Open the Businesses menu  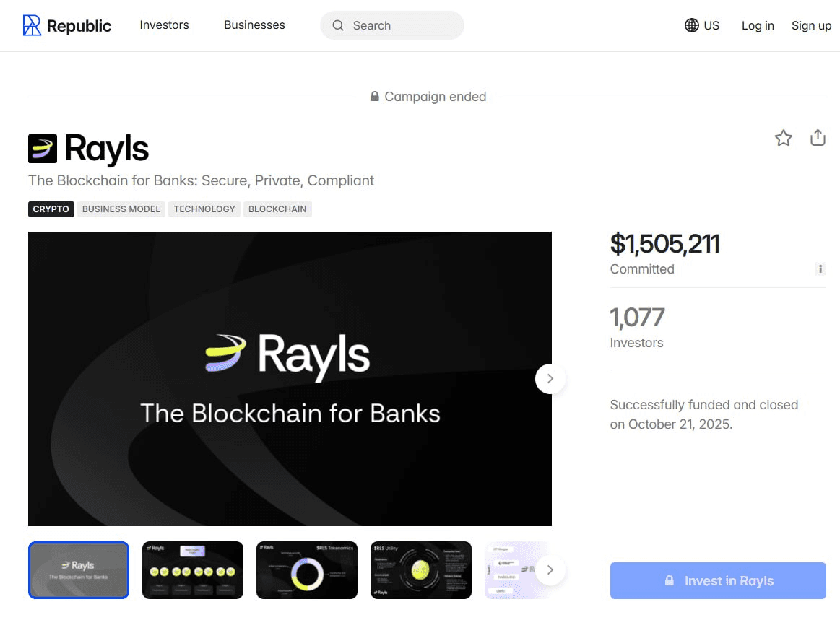(x=254, y=25)
